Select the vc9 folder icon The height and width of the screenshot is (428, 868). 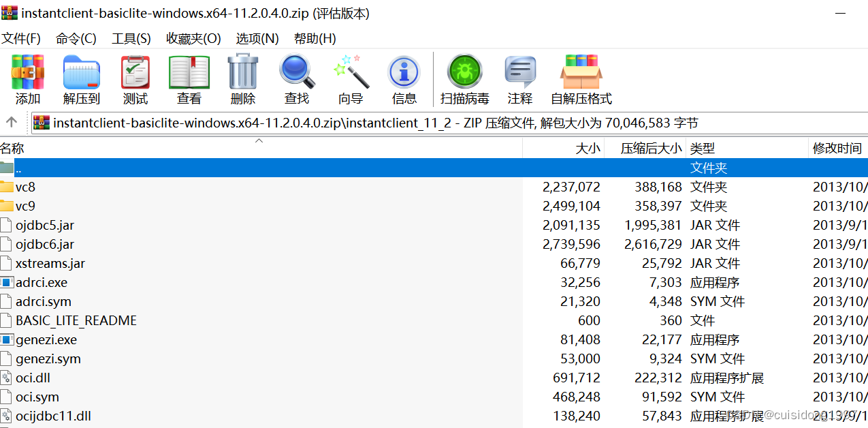point(7,206)
